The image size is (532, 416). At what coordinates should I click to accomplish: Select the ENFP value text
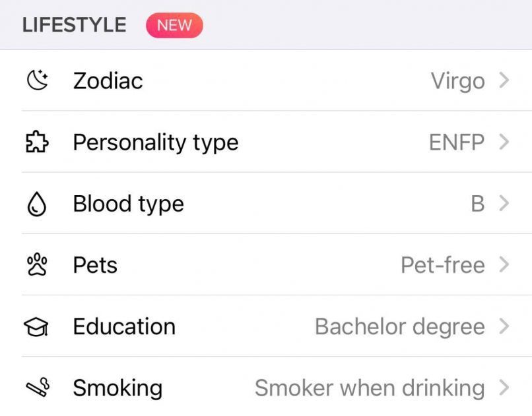pyautogui.click(x=458, y=142)
